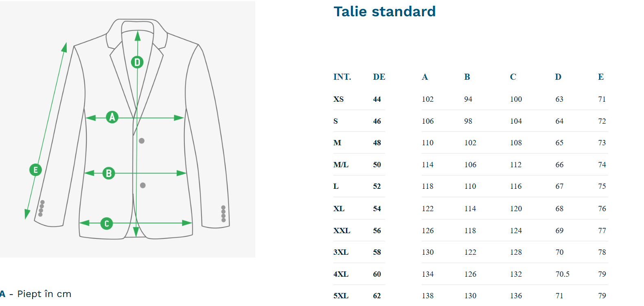The image size is (644, 306).
Task: Click the green A chest marker
Action: coord(112,117)
